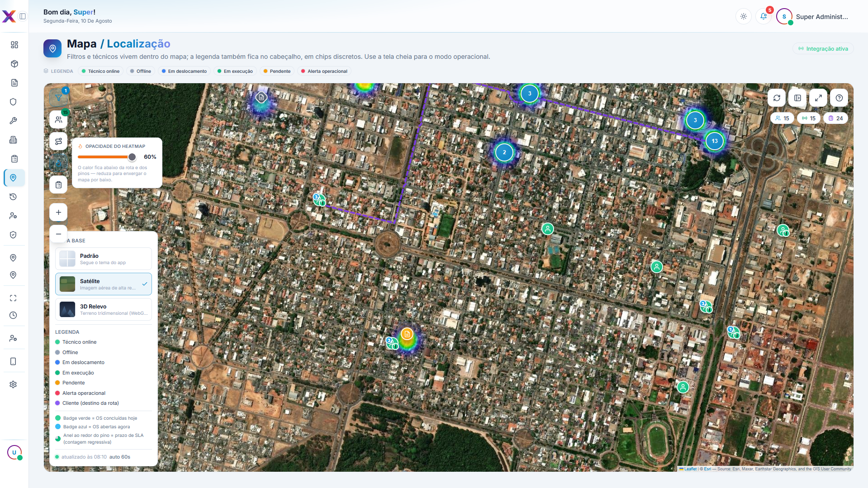This screenshot has height=488, width=868.
Task: Open the package box icon in sidebar
Action: (14, 64)
